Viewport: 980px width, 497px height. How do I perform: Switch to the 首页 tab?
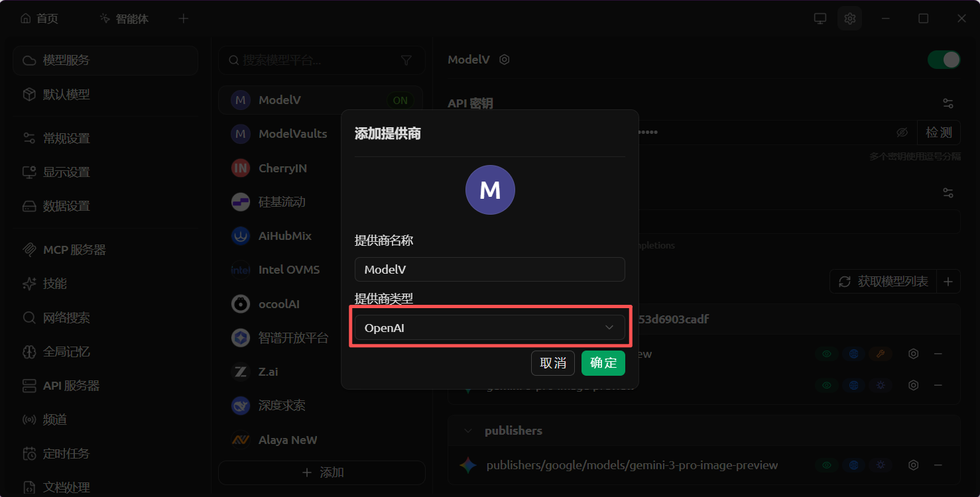point(39,19)
